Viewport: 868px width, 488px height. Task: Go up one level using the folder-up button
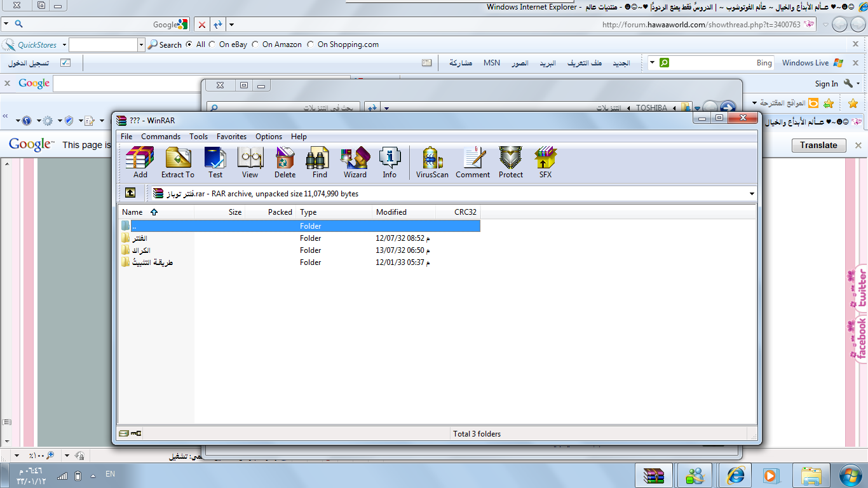pos(130,193)
